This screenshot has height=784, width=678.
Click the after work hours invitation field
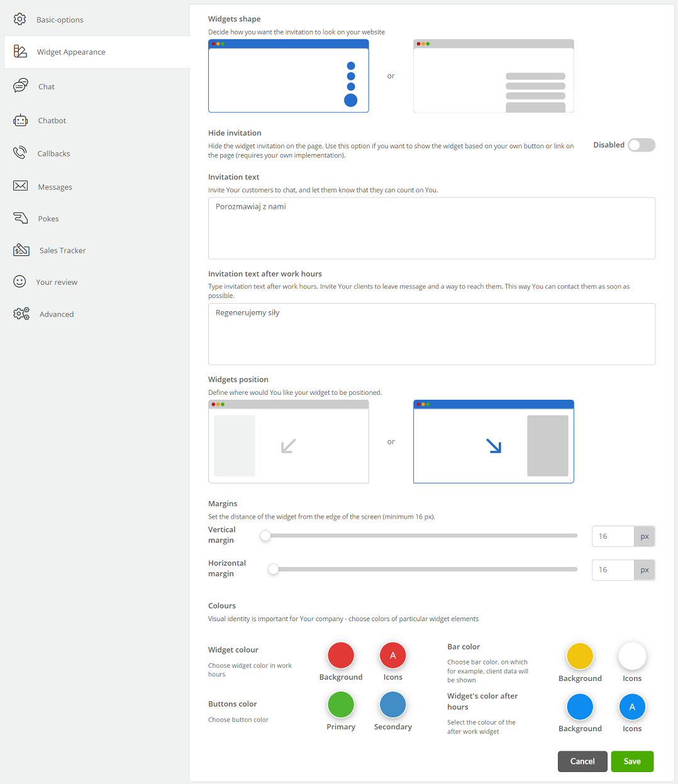point(431,334)
